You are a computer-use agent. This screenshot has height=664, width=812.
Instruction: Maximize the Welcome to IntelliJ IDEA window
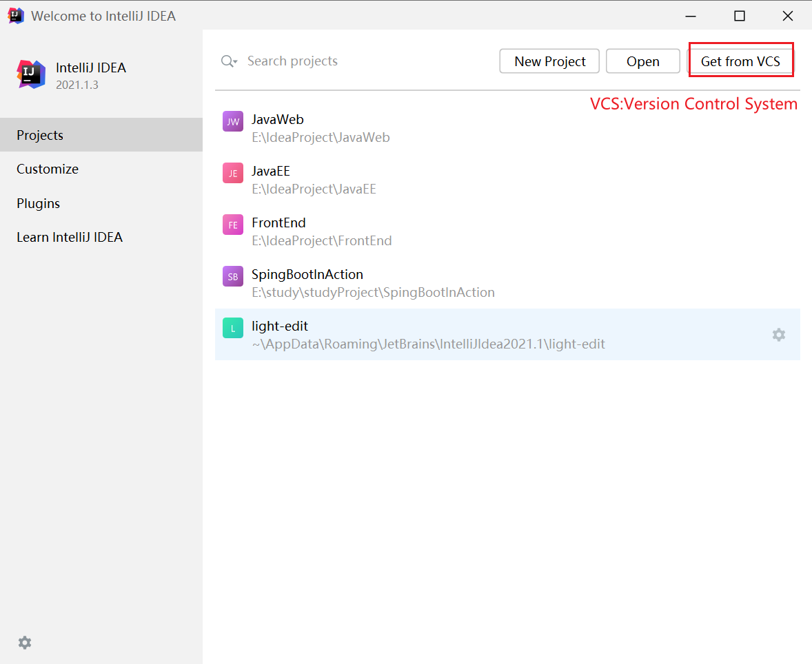[740, 16]
